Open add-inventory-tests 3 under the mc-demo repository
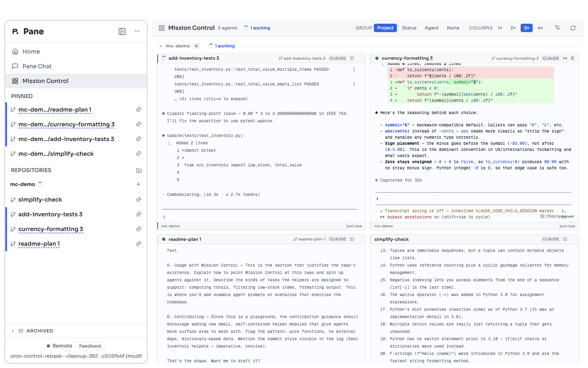The width and height of the screenshot is (588, 368). point(50,214)
